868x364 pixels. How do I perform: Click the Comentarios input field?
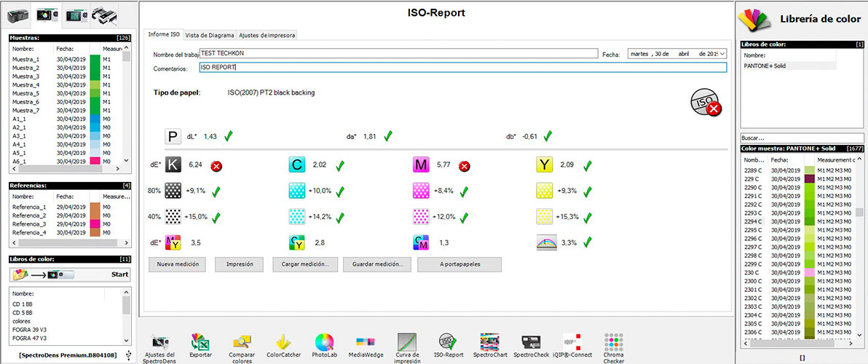(x=462, y=68)
